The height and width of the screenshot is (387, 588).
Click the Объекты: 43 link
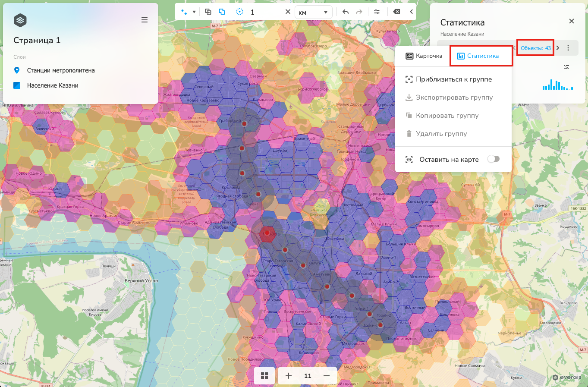[x=536, y=48]
